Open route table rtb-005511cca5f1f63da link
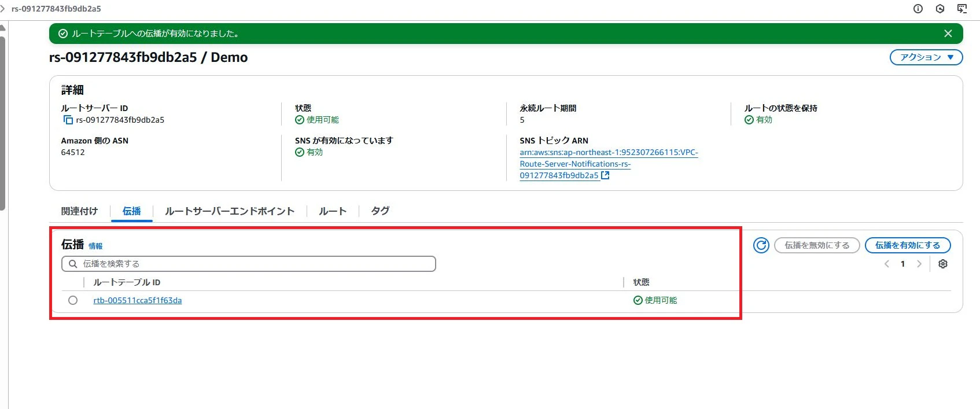980x409 pixels. click(x=138, y=300)
